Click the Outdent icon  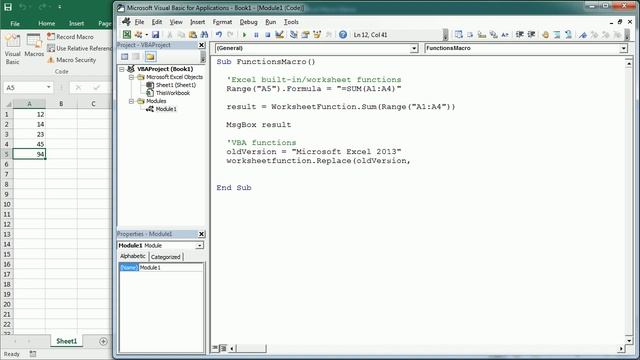pos(531,35)
